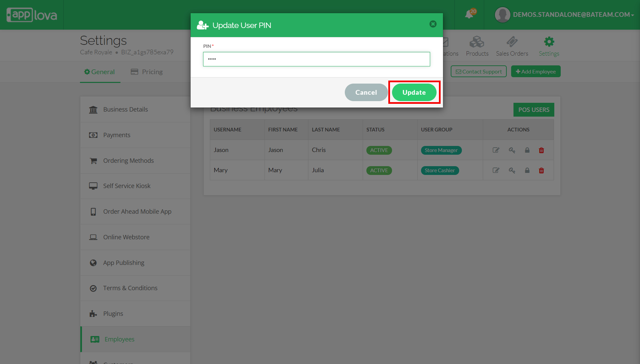Click the delete trash icon for Jason

541,150
